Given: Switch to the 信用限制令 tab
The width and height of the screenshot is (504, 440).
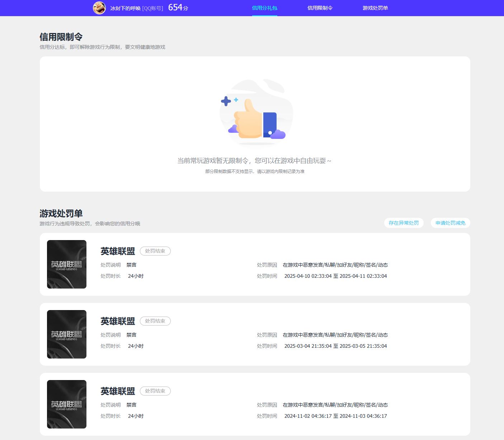Looking at the screenshot, I should click(x=320, y=8).
